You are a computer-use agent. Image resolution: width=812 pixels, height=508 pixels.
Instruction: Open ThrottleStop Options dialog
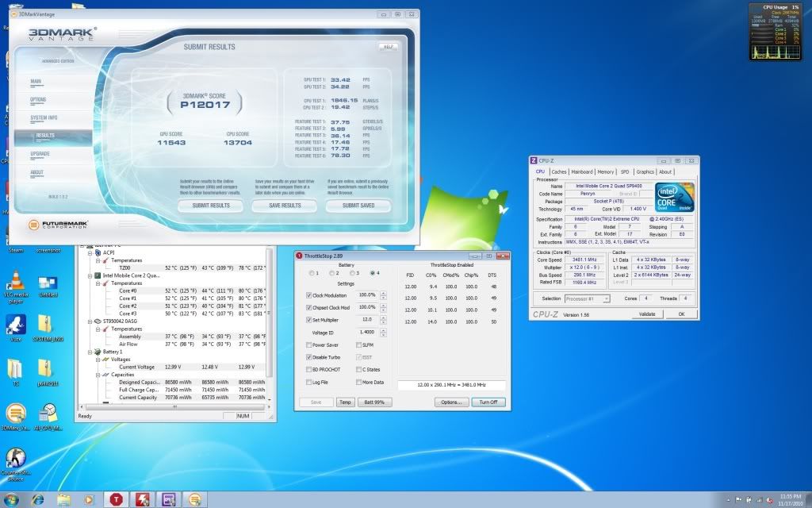[451, 402]
